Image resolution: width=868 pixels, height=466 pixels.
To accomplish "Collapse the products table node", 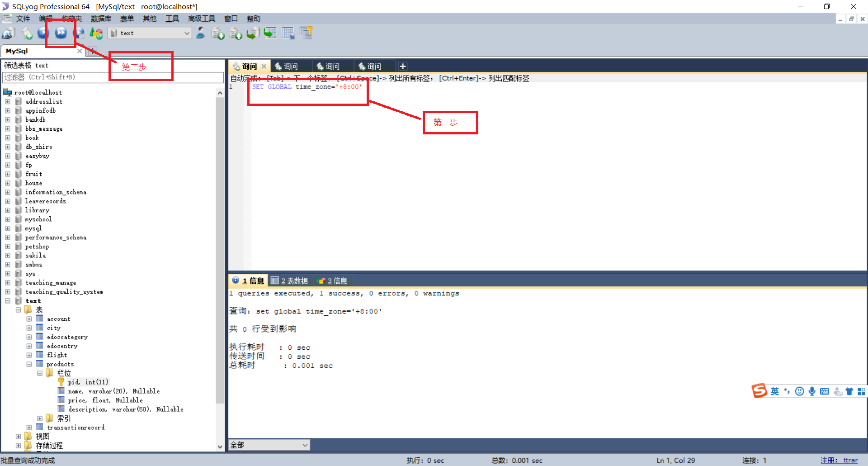I will [29, 364].
